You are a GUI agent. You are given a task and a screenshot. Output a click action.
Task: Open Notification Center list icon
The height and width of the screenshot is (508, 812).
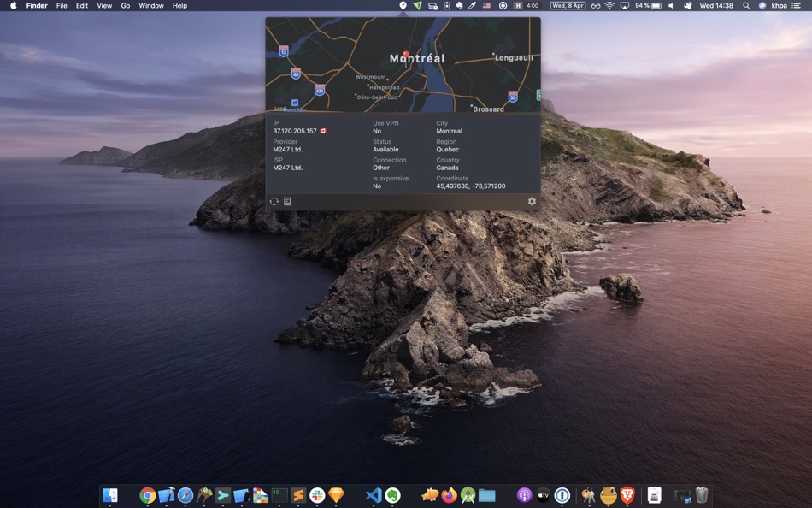point(796,6)
